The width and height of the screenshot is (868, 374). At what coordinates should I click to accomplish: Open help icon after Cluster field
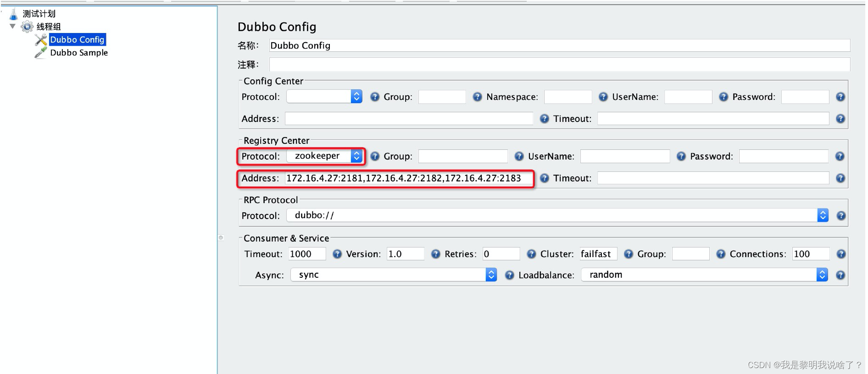point(629,254)
